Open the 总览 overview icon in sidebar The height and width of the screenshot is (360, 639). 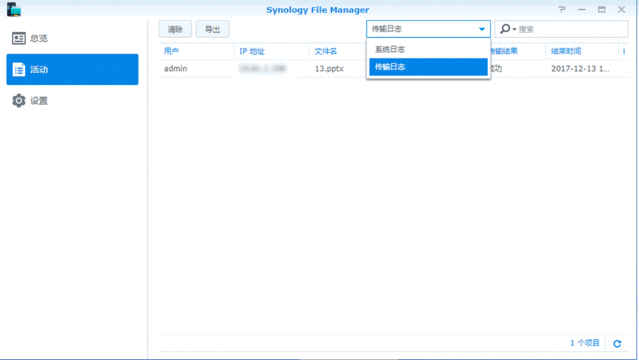coord(19,38)
